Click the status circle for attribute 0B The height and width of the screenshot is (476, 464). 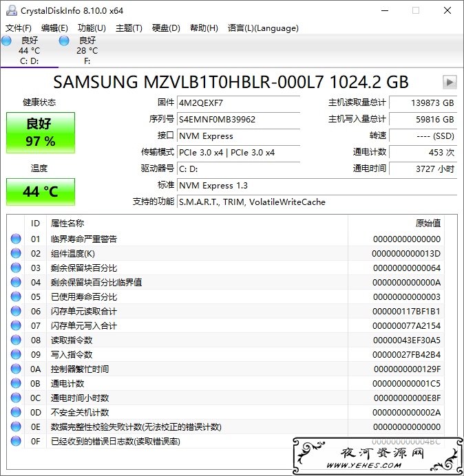click(x=16, y=383)
